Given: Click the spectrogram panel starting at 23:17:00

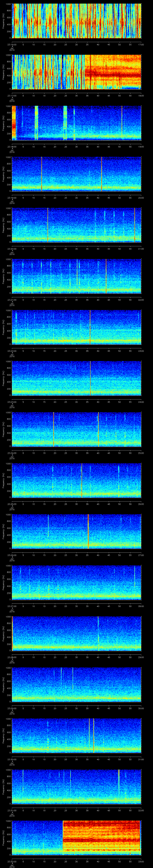Looking at the screenshot, I should pos(76,72).
